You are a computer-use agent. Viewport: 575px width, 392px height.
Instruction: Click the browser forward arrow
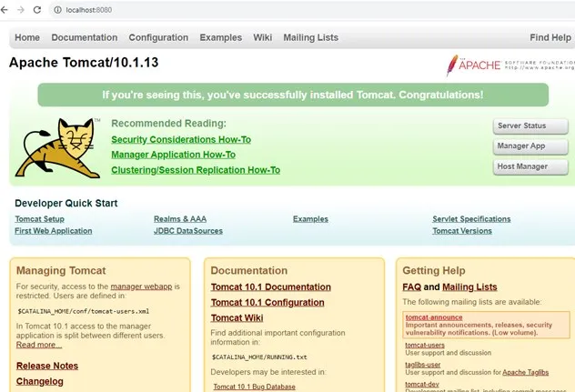[x=21, y=10]
